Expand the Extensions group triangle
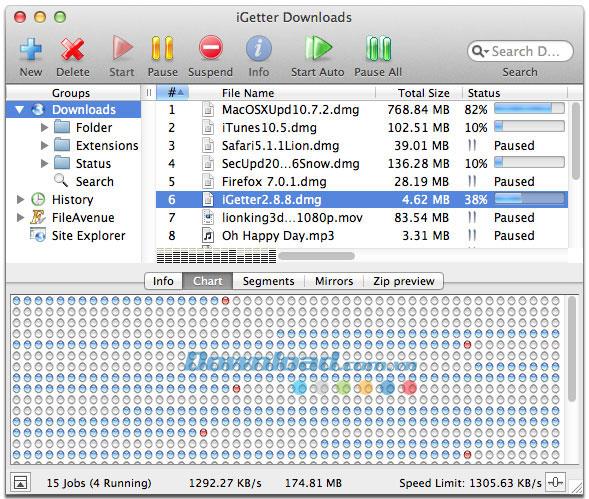The width and height of the screenshot is (589, 499). click(44, 145)
